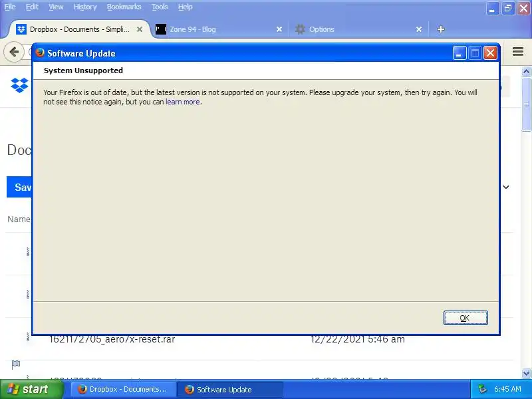532x399 pixels.
Task: Click the vertical scrollbar thumb
Action: pos(526,104)
